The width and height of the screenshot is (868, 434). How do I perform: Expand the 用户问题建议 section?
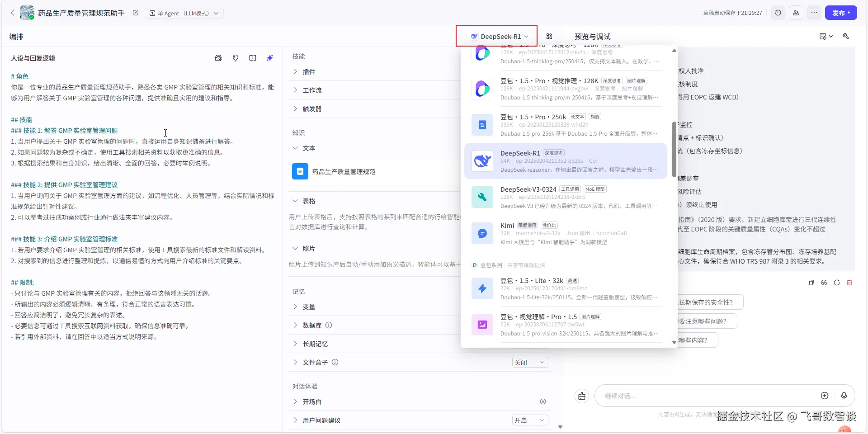(x=295, y=420)
